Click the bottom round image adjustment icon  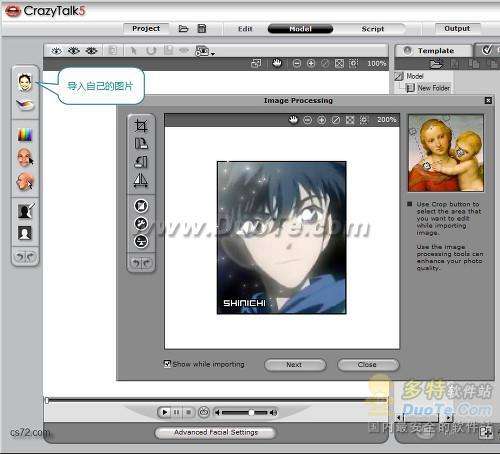(141, 241)
